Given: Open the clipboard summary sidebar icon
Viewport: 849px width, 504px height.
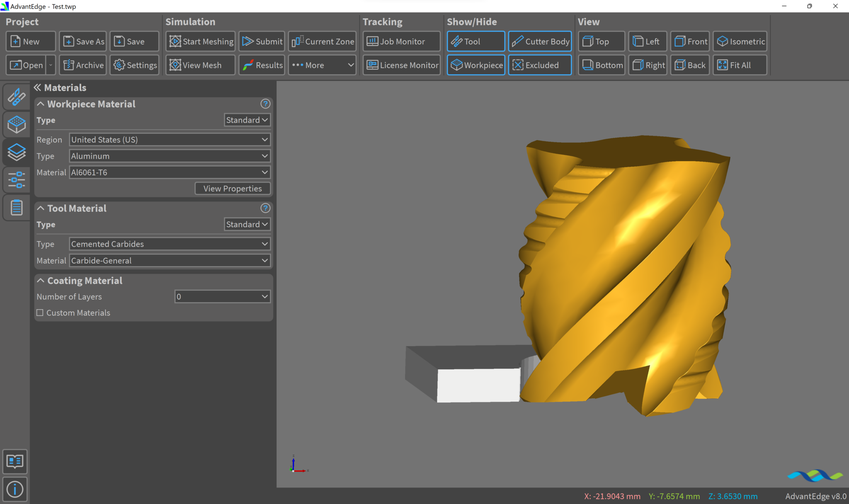Looking at the screenshot, I should pyautogui.click(x=17, y=207).
